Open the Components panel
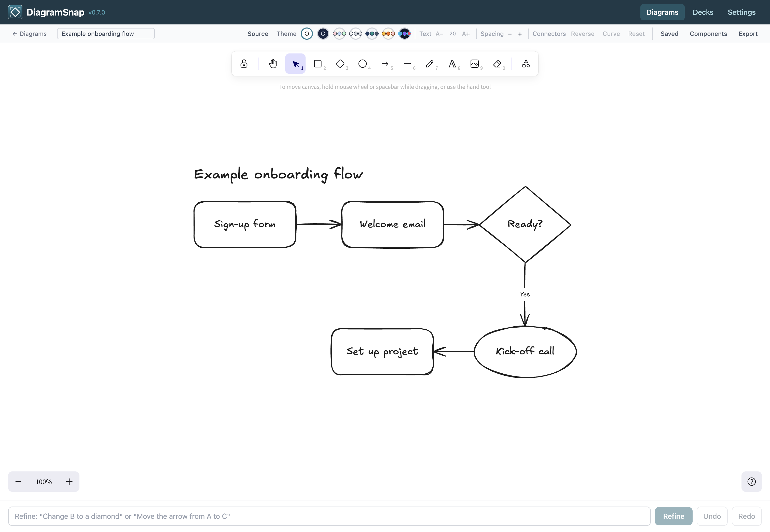 click(708, 34)
